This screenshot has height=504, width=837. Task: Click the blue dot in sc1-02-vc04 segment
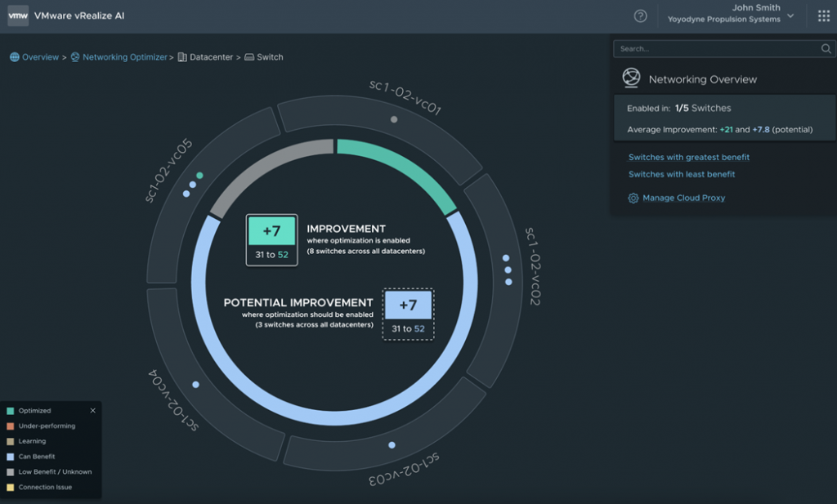196,385
